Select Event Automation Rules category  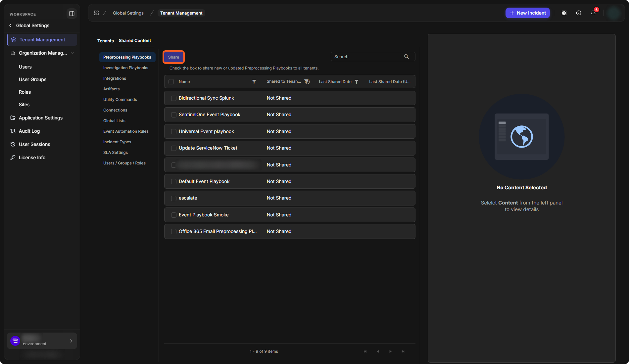[x=126, y=131]
